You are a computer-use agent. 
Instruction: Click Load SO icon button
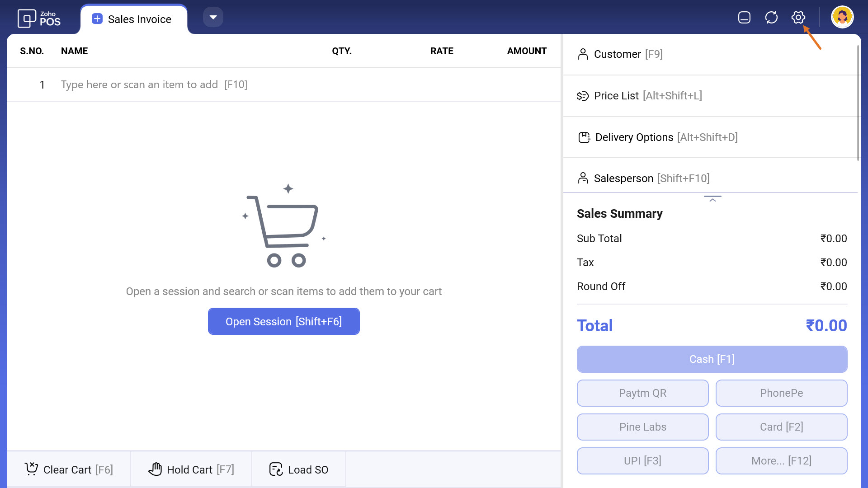pyautogui.click(x=276, y=469)
